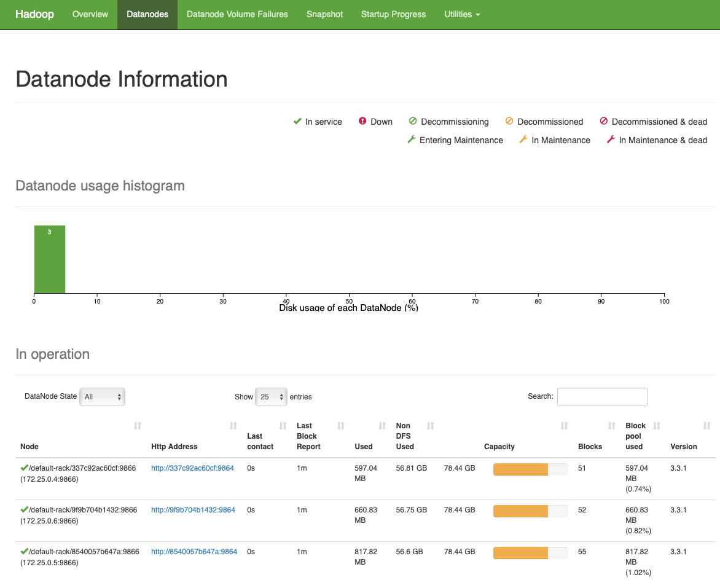The width and height of the screenshot is (720, 588).
Task: Click the capacity bar of node 337c92ac60cf
Action: point(530,469)
